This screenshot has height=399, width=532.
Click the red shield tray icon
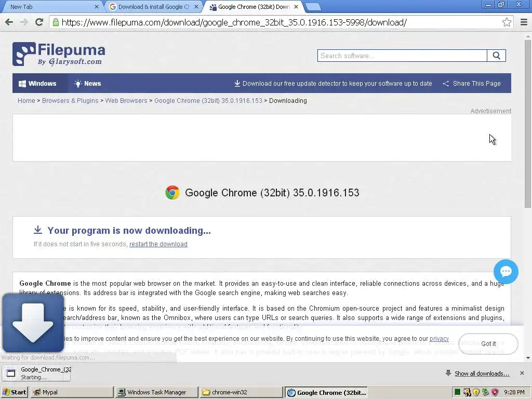pyautogui.click(x=495, y=392)
